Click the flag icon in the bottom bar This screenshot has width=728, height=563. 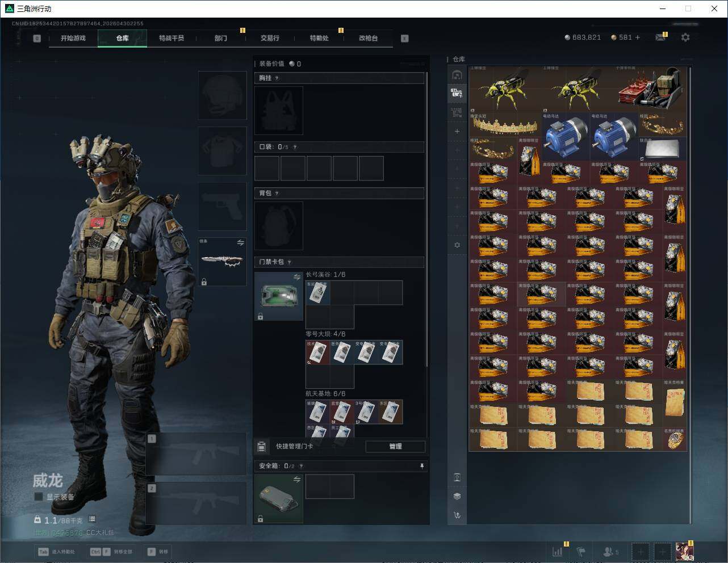point(581,552)
